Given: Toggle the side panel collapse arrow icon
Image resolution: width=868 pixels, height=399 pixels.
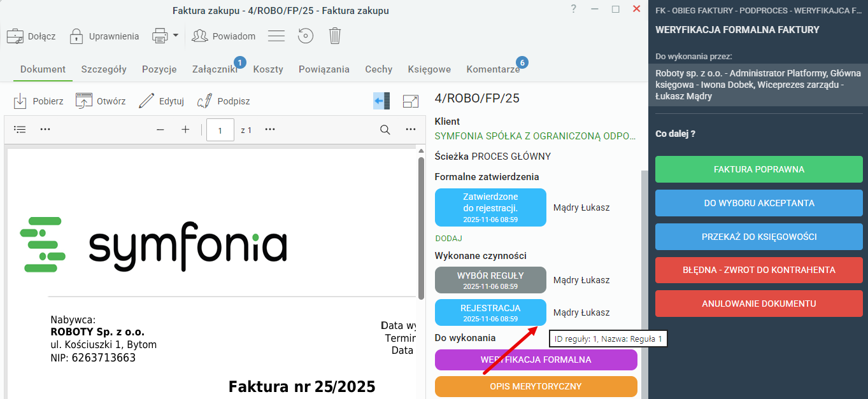Looking at the screenshot, I should click(x=381, y=101).
